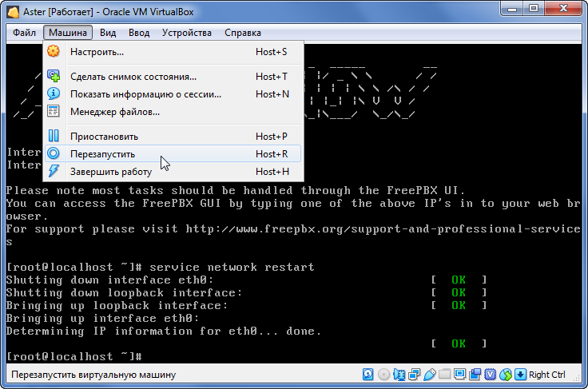This screenshot has width=588, height=389.
Task: Click the CPU virtualization V icon
Action: click(490, 375)
